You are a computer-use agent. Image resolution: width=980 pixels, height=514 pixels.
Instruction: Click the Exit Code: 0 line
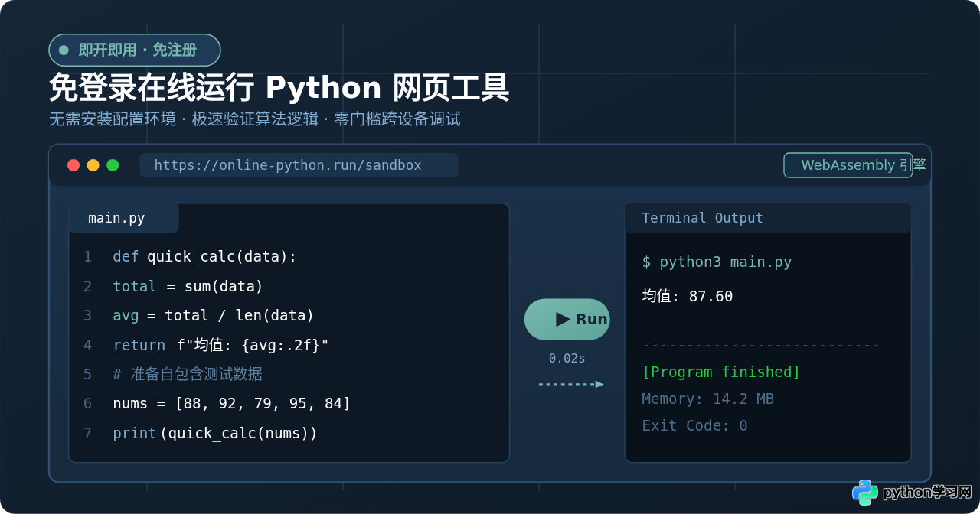pyautogui.click(x=694, y=425)
